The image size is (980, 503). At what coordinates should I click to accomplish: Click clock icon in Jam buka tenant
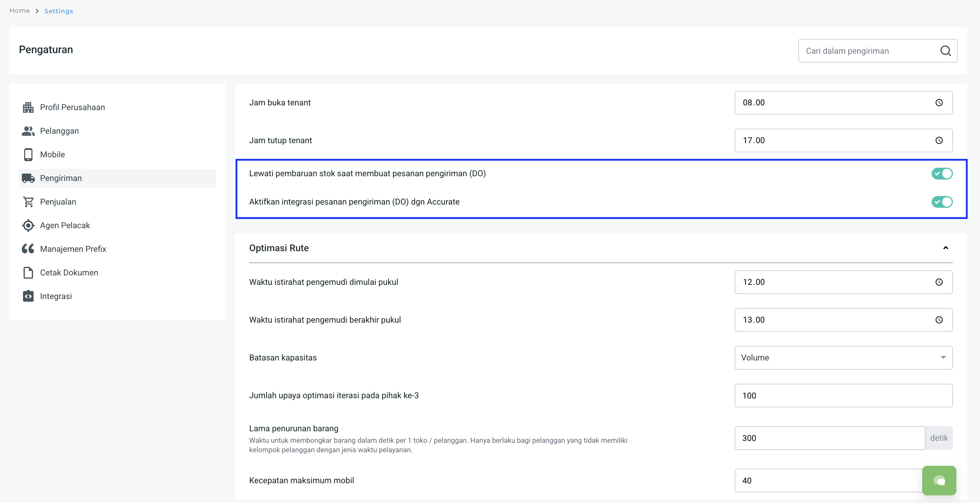pos(939,103)
